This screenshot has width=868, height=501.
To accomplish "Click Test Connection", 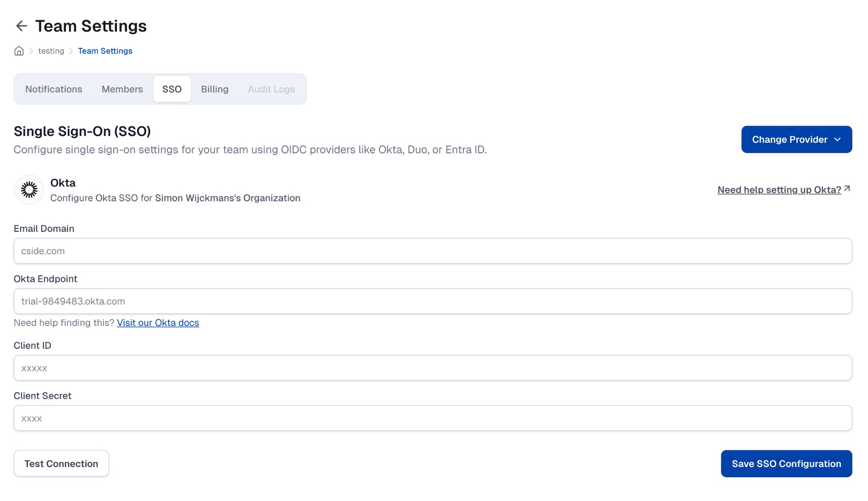I will pyautogui.click(x=61, y=463).
